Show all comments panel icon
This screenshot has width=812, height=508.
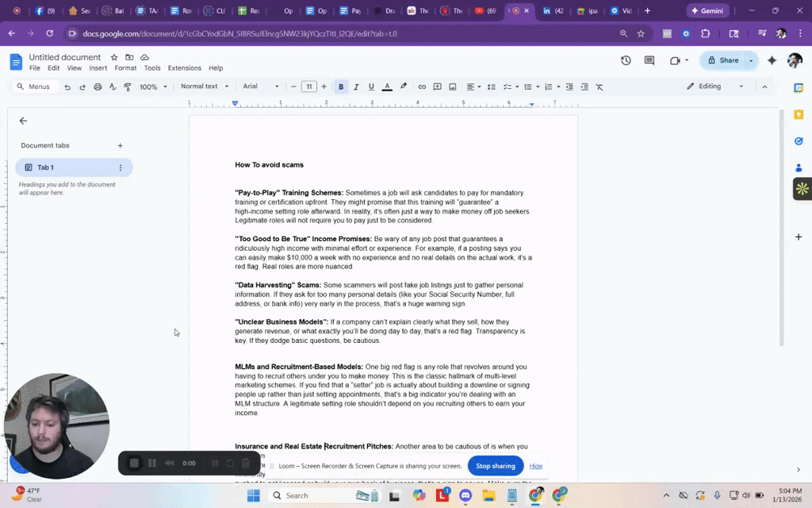pyautogui.click(x=649, y=60)
